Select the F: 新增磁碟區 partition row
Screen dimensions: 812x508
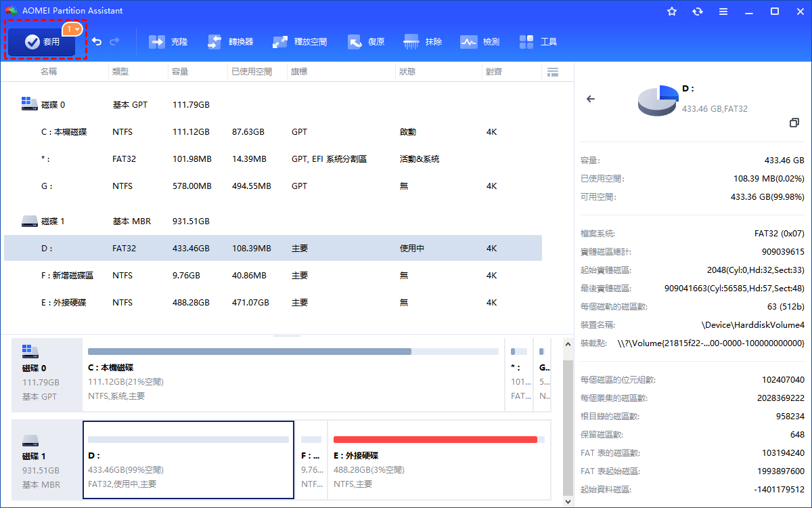273,276
